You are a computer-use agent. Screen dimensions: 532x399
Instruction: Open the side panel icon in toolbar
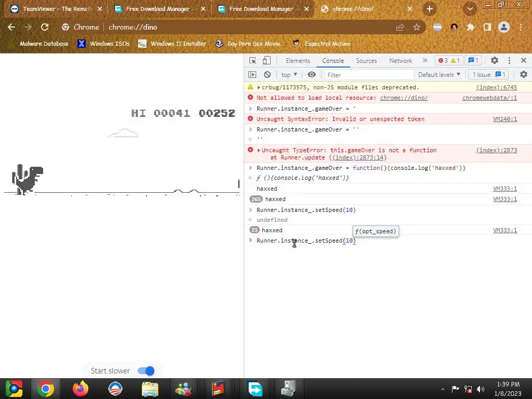(x=487, y=27)
